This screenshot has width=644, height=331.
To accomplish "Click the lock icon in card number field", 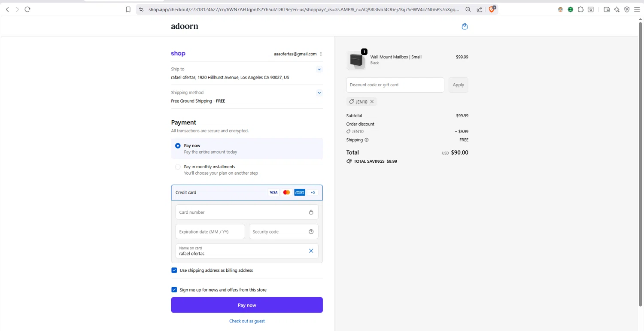I will [311, 212].
